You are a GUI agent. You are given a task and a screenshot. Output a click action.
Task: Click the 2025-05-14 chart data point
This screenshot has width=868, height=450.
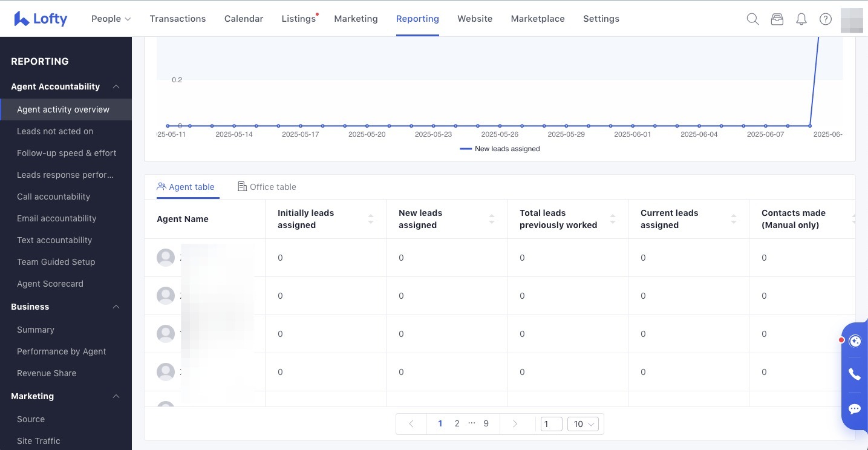click(234, 126)
